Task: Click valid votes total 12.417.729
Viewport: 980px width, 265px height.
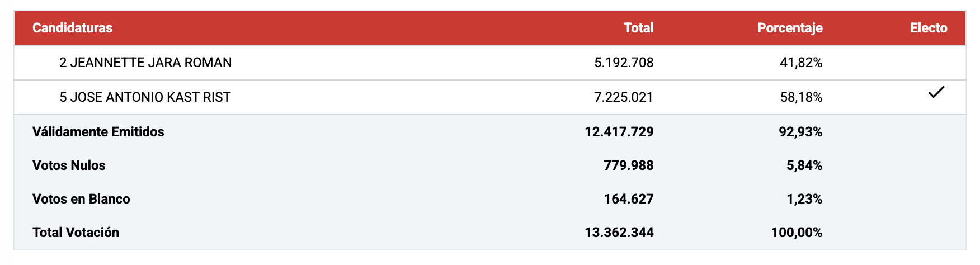Action: (619, 132)
